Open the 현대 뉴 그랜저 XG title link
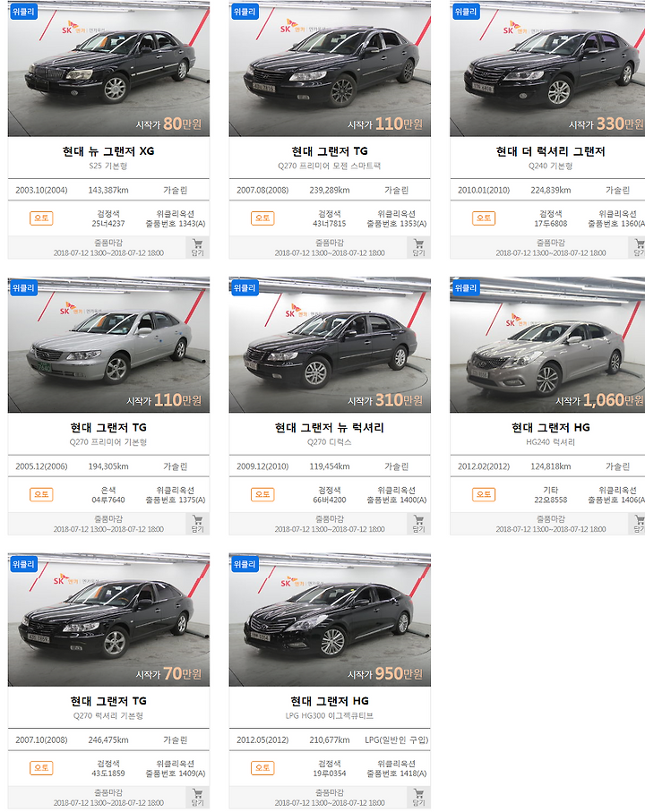The image size is (645, 812). pos(108,151)
